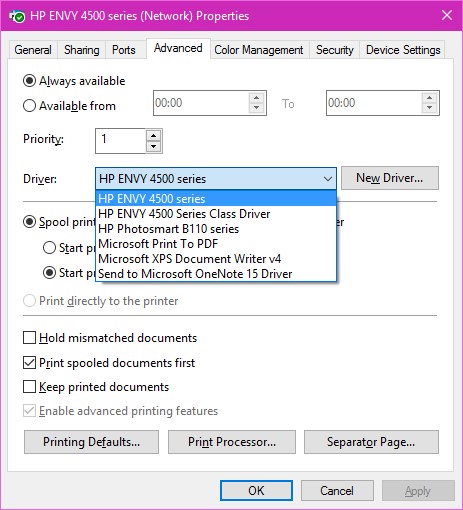Decrease the To time with its down arrow
463x510 pixels.
(430, 108)
